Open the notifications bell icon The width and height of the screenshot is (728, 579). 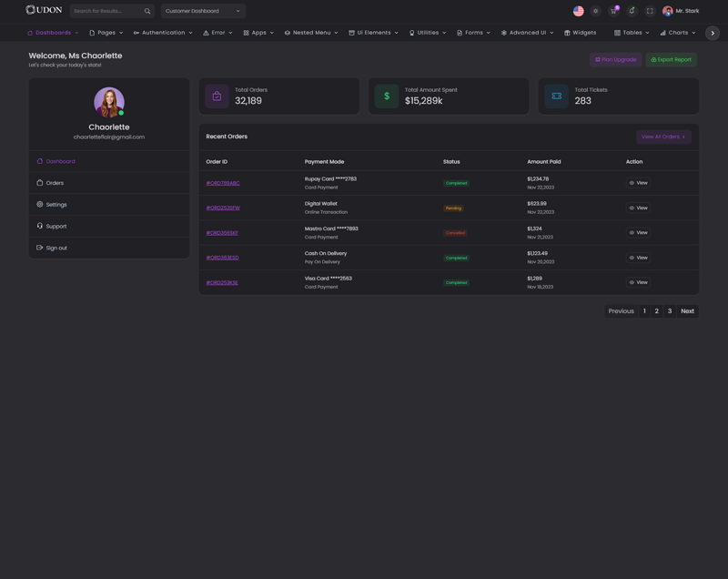(632, 11)
